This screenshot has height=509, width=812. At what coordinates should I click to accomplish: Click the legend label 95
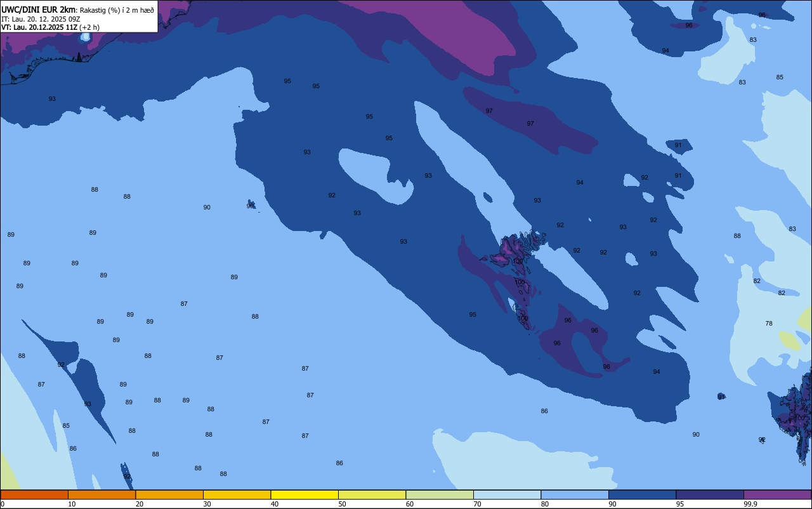[680, 504]
